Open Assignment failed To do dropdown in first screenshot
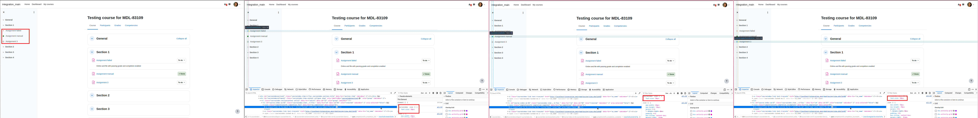Viewport: 980px width, 118px height. tap(181, 60)
